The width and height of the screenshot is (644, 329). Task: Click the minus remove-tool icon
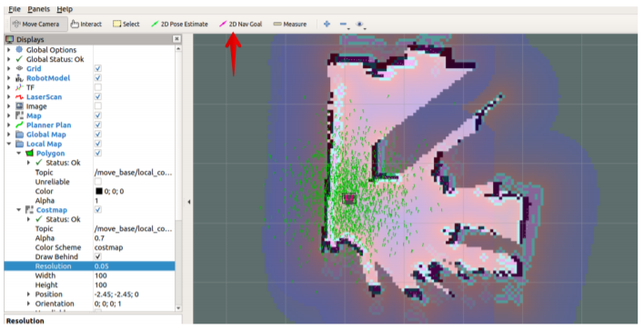click(x=343, y=25)
